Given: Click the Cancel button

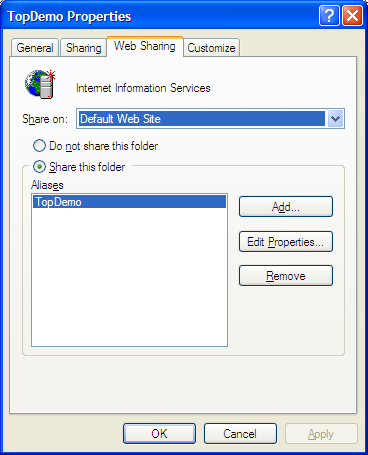Looking at the screenshot, I should [x=240, y=434].
